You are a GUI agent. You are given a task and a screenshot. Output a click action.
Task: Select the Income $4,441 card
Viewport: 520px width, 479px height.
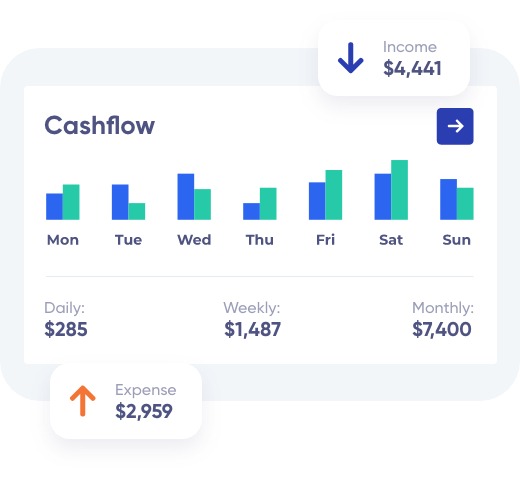394,58
